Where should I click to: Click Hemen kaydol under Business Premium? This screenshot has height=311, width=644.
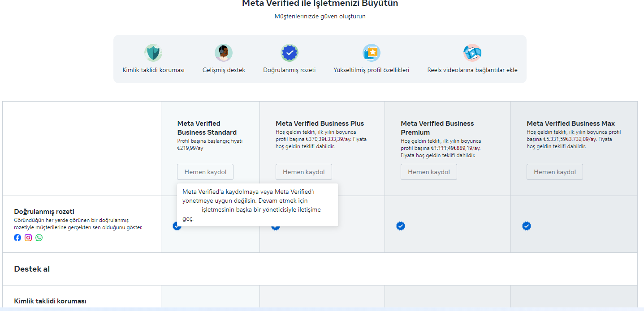pyautogui.click(x=429, y=172)
